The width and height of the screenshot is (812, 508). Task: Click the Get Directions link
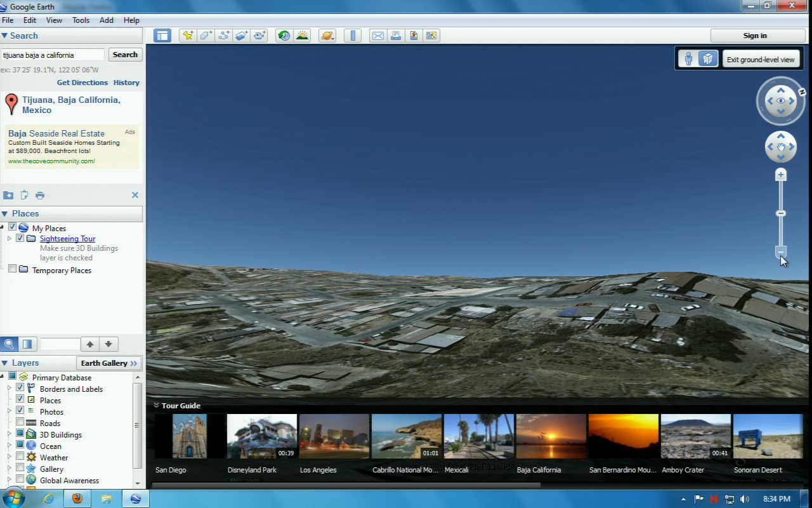82,83
